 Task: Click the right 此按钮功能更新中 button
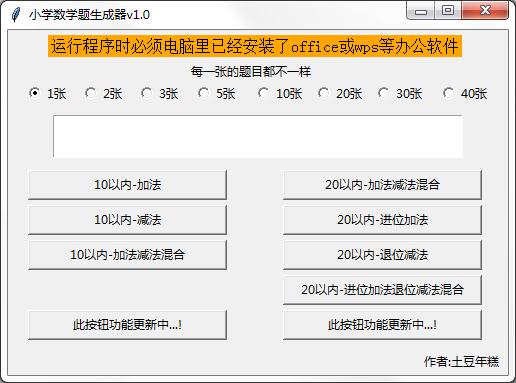point(382,325)
